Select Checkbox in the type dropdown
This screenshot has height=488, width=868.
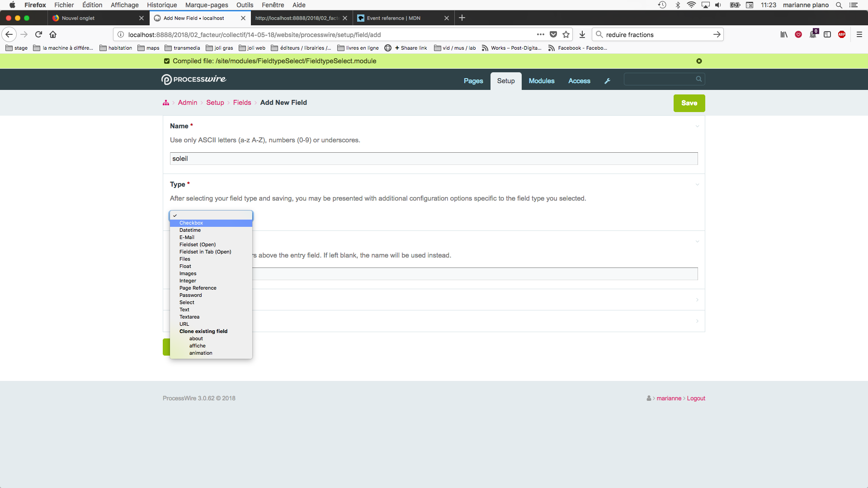191,223
